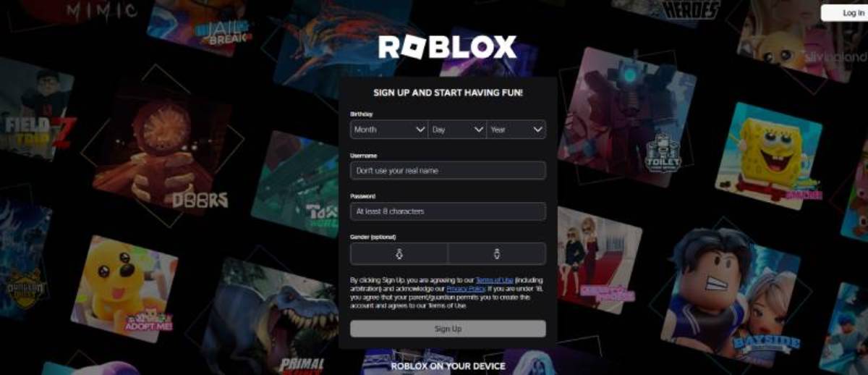The image size is (868, 375).
Task: Open the Month birthday dropdown
Action: tap(389, 130)
